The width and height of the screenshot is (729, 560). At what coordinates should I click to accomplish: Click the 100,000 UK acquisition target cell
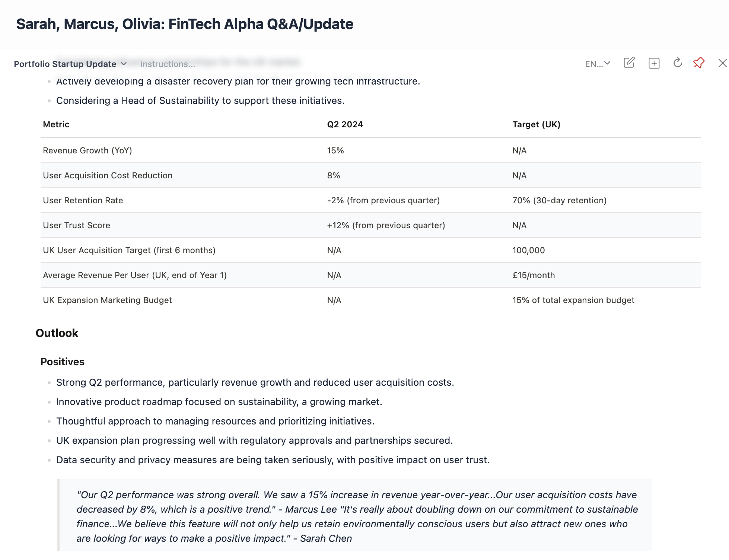528,250
